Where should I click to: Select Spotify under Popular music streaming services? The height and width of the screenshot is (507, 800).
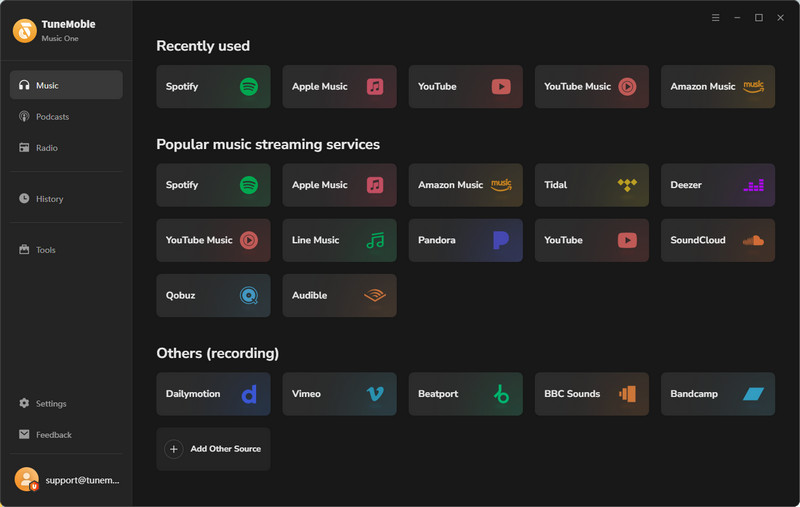tap(213, 185)
